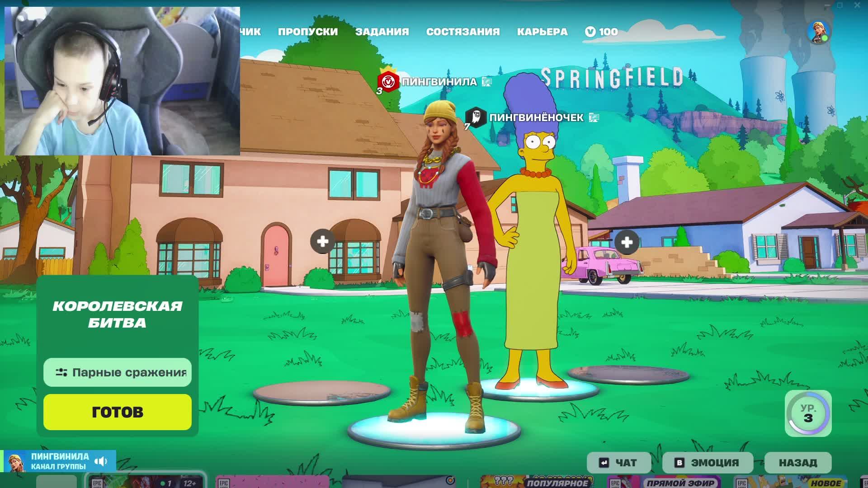Open the СОСТЯЗАНИЯ tab
The image size is (868, 488).
click(x=463, y=32)
